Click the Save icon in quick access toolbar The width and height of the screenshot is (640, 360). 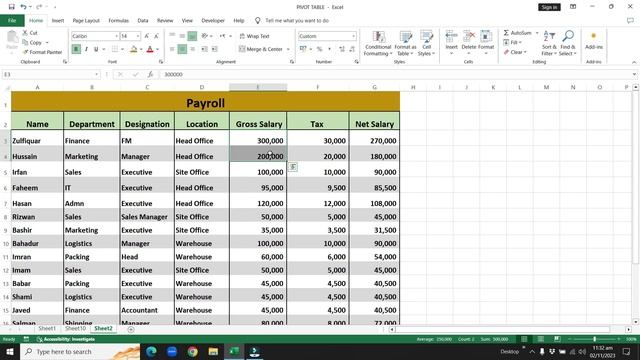point(11,7)
